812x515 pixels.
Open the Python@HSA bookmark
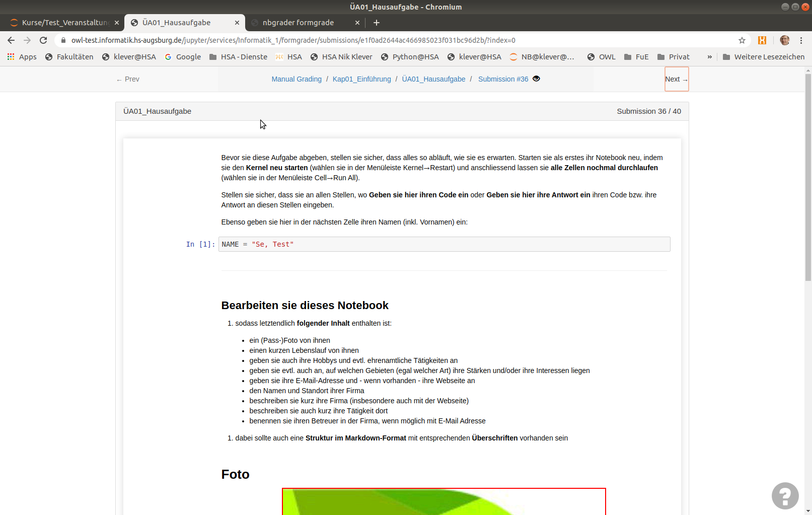[410, 57]
